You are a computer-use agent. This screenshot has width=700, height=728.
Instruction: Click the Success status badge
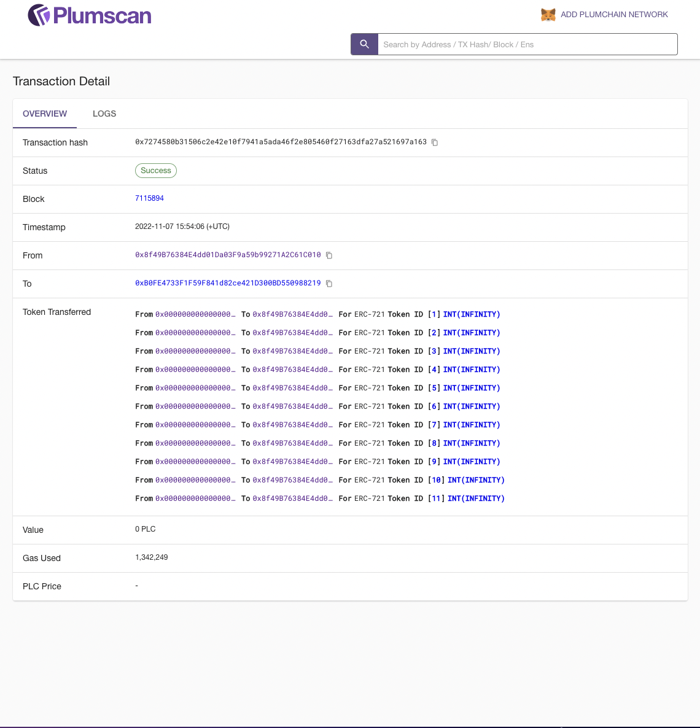(156, 171)
